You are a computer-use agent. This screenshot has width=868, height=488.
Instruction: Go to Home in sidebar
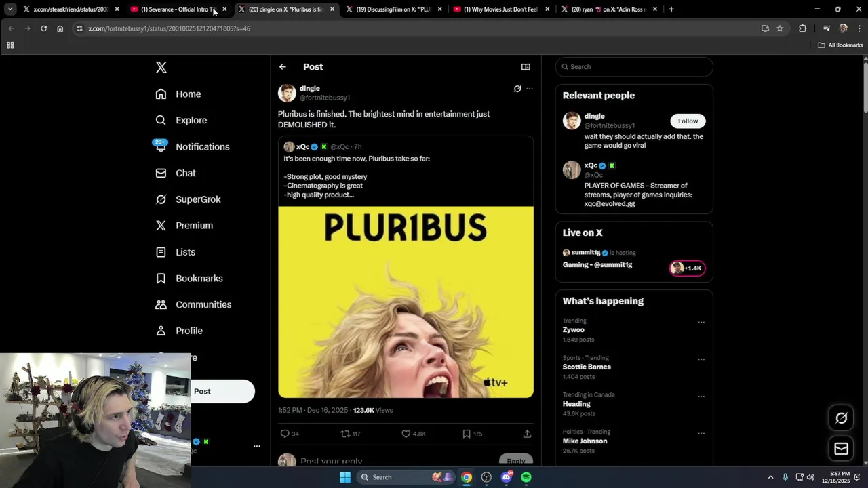pos(178,94)
